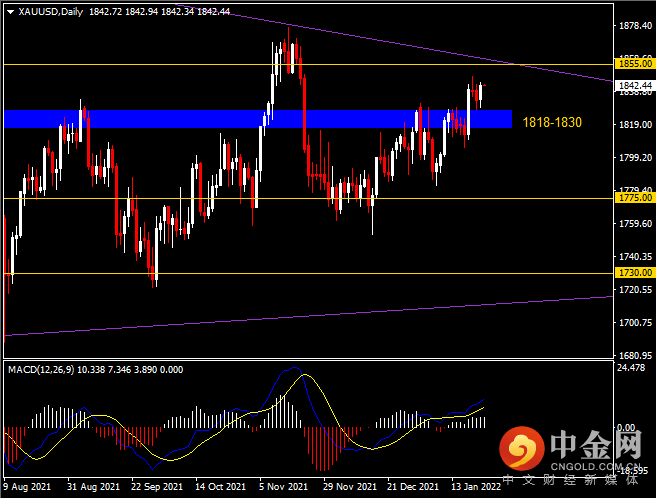Click the MACD(12,26,9) indicator label
Image resolution: width=656 pixels, height=498 pixels.
pos(41,370)
